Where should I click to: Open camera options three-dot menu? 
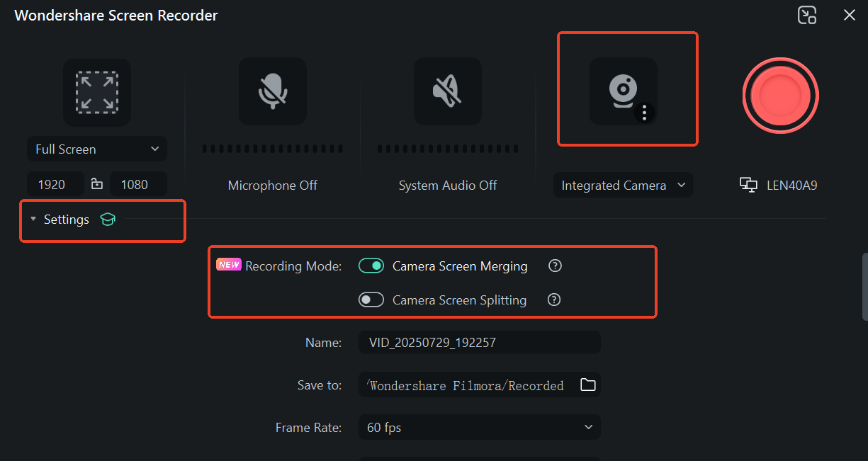(x=644, y=113)
